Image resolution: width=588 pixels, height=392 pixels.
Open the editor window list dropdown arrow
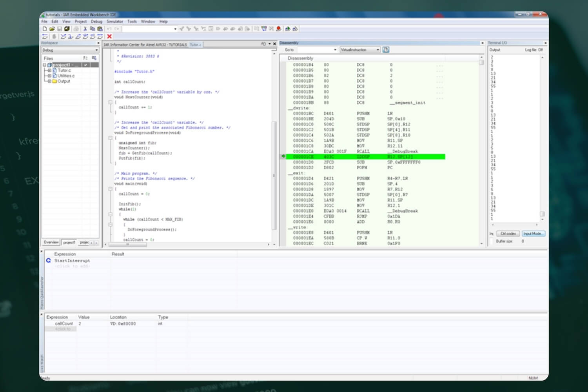tap(270, 44)
